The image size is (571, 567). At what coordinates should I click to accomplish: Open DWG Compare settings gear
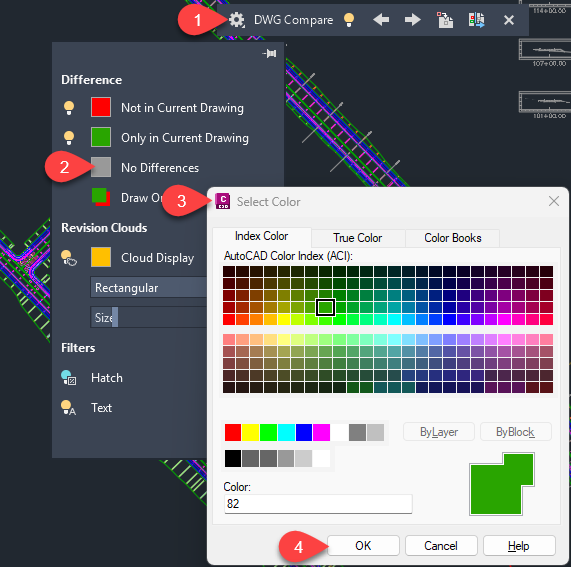pyautogui.click(x=237, y=20)
